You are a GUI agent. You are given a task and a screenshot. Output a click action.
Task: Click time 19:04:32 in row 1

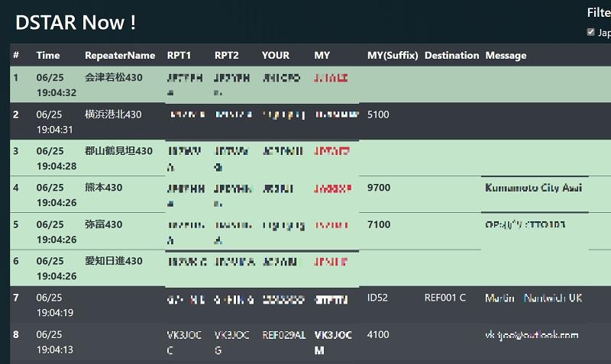coord(57,92)
